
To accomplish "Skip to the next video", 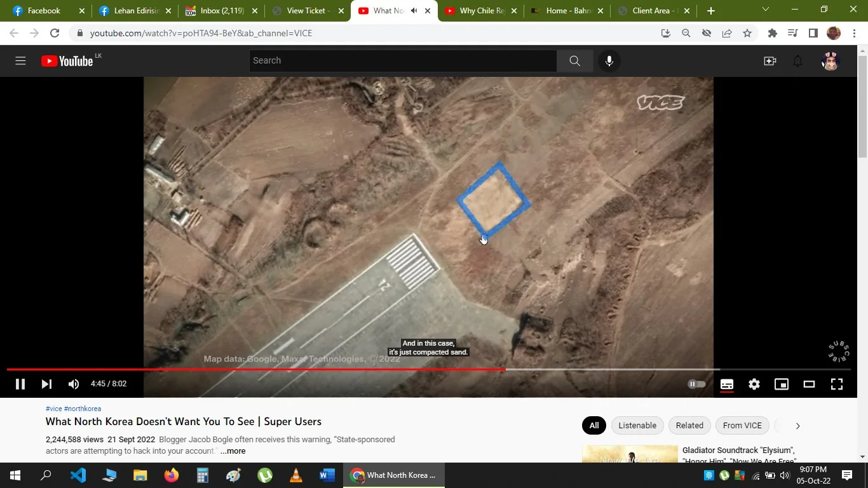I will coord(46,384).
